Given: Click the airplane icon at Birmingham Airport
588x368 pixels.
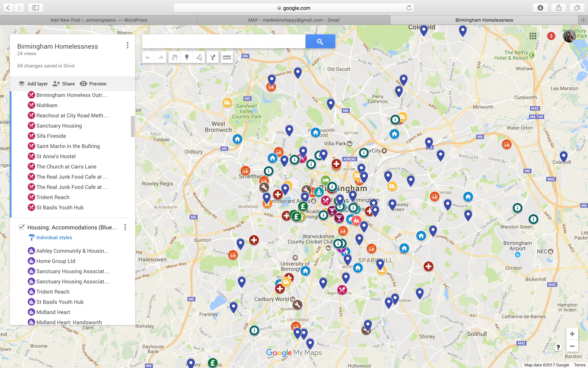Looking at the screenshot, I should (x=517, y=255).
